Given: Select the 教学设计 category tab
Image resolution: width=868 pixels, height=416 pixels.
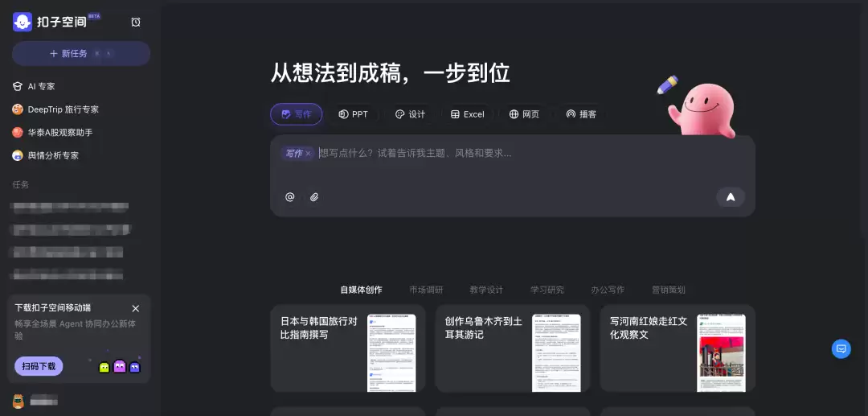Looking at the screenshot, I should (x=486, y=290).
